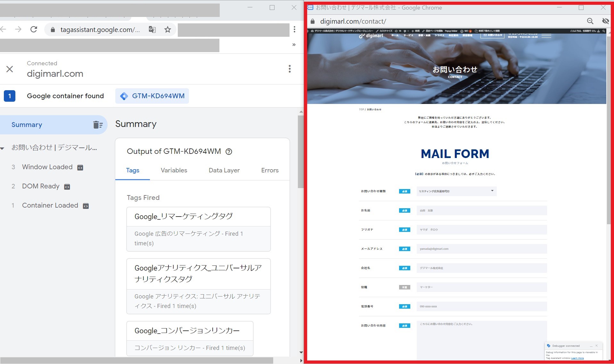Click Learn more link in debugger popup
The width and height of the screenshot is (614, 364).
pos(577,358)
